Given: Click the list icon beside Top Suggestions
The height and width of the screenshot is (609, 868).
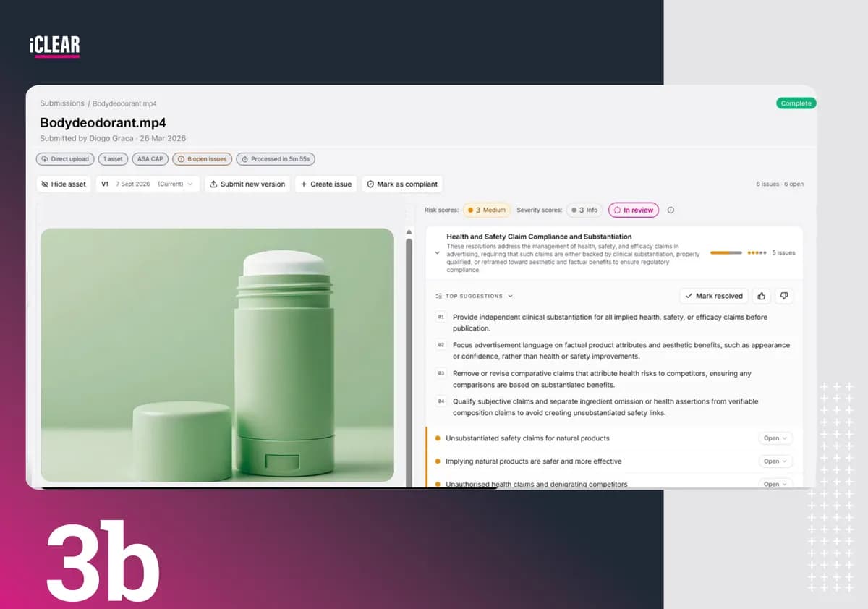Looking at the screenshot, I should [x=438, y=296].
